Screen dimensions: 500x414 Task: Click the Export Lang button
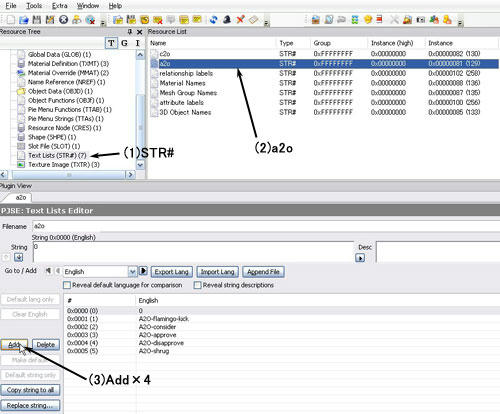pos(172,272)
